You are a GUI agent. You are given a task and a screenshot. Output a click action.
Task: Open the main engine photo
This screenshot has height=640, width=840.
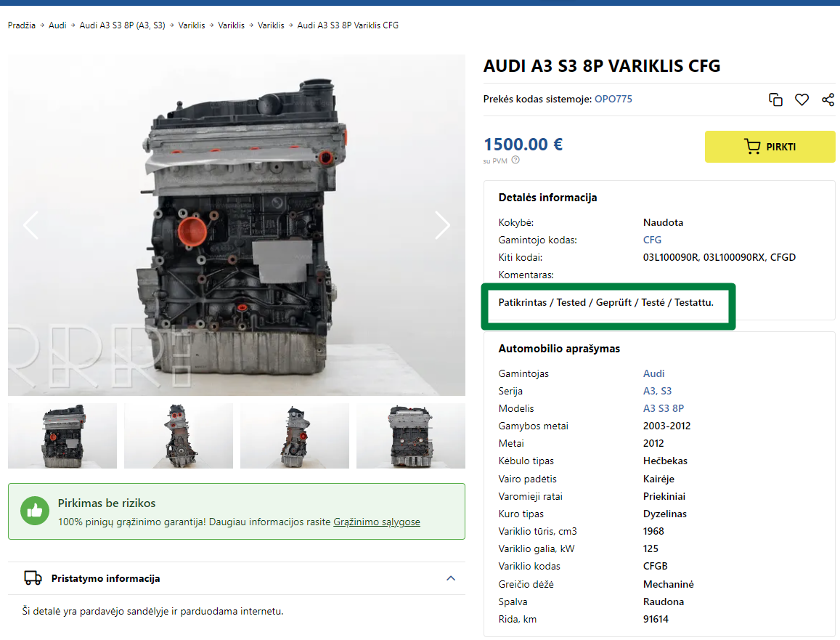click(x=236, y=225)
